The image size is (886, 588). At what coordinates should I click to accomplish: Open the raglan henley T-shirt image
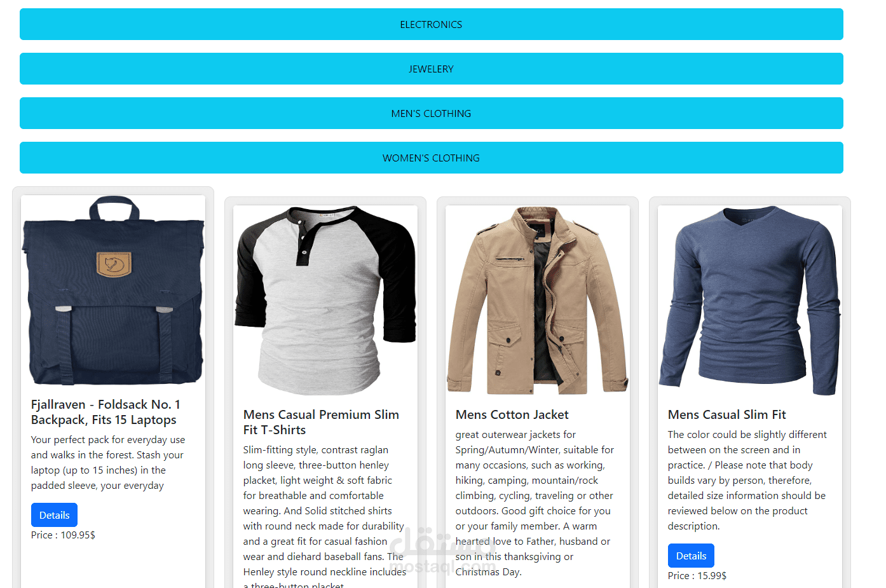coord(325,301)
